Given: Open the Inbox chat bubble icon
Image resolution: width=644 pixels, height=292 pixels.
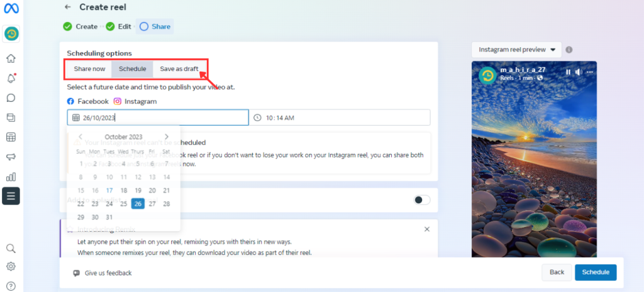Looking at the screenshot, I should [11, 98].
